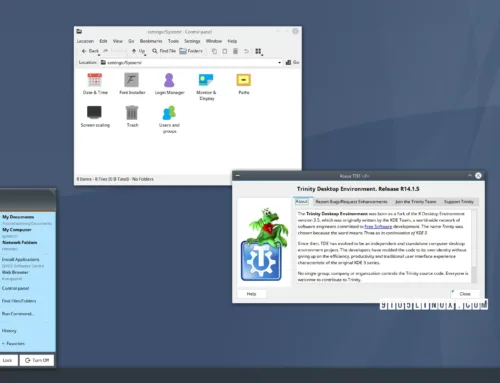The width and height of the screenshot is (500, 383).
Task: Open Users and groups module
Action: click(169, 119)
